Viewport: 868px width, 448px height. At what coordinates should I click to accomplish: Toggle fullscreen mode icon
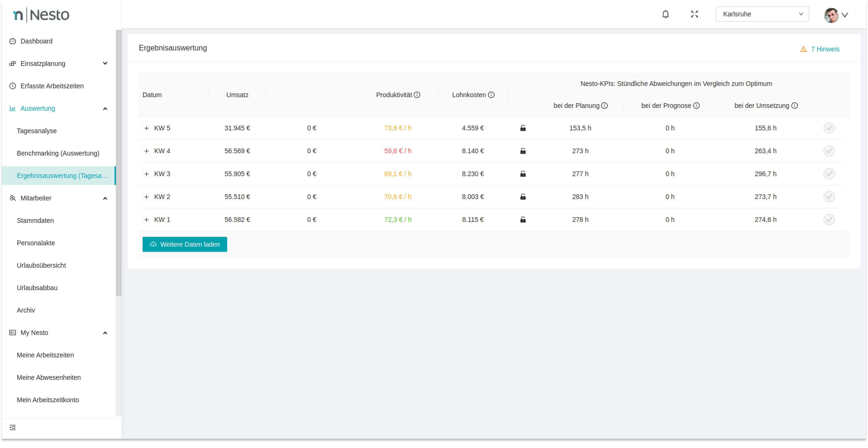694,14
